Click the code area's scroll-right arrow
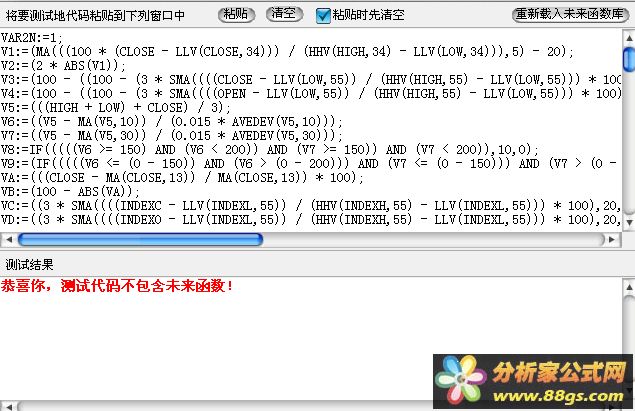 click(612, 240)
